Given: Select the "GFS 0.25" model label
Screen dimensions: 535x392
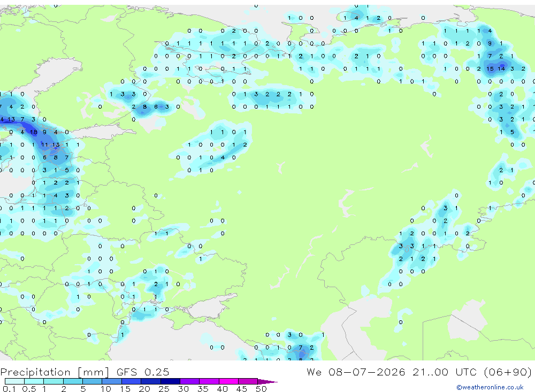Looking at the screenshot, I should [x=143, y=372].
